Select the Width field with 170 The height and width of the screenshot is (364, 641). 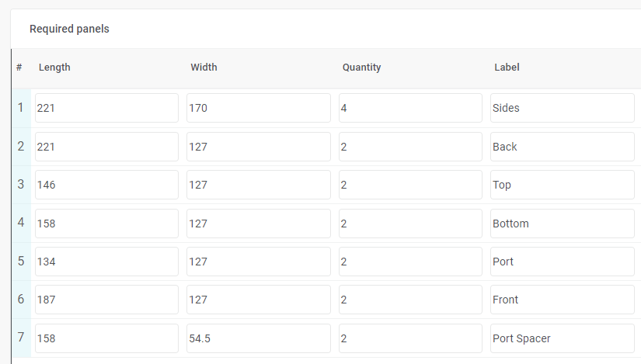259,108
